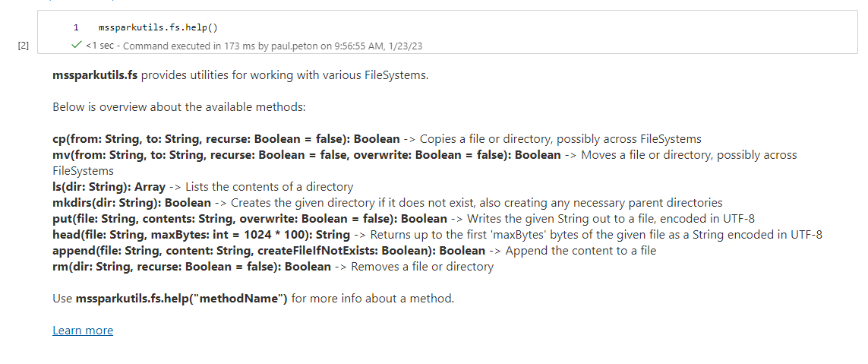Viewport: 868px width, 364px height.
Task: Click the mkdirs(dir: String) signature
Action: 131,203
